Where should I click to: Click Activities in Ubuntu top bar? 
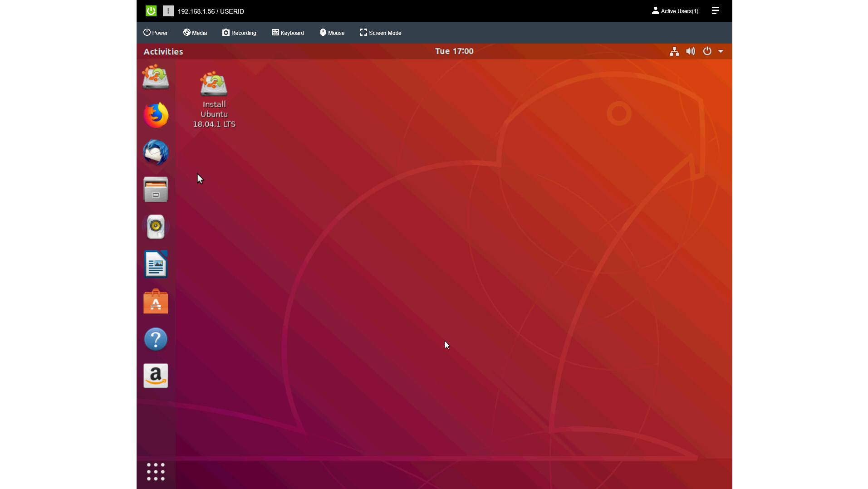point(163,52)
